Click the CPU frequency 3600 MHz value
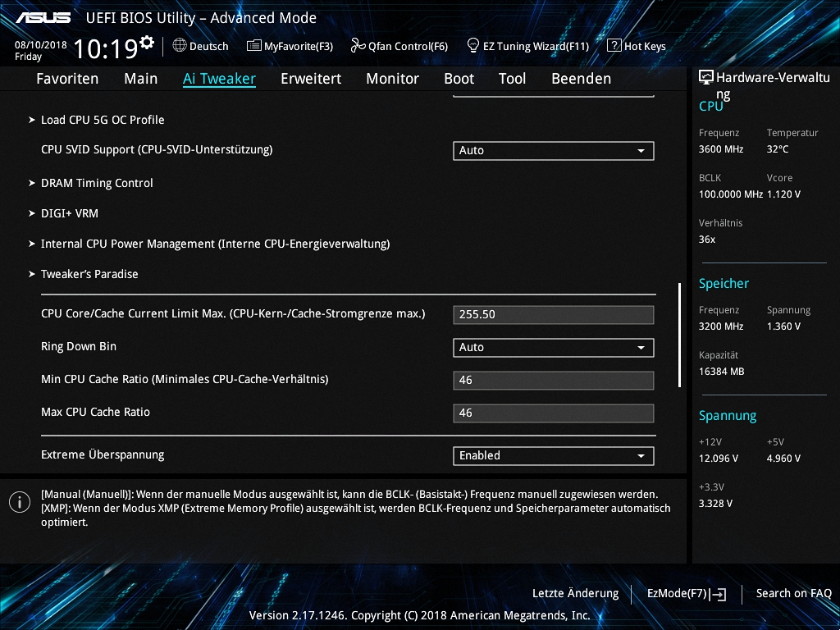Screen dimensions: 840x630 click(x=721, y=149)
